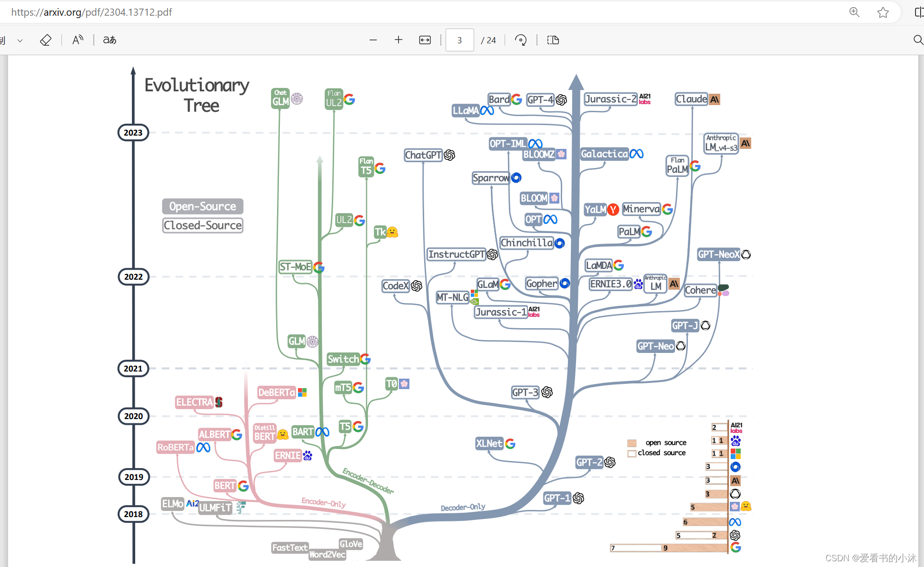The image size is (924, 567).
Task: Switch the page view layout icon
Action: pyautogui.click(x=553, y=40)
